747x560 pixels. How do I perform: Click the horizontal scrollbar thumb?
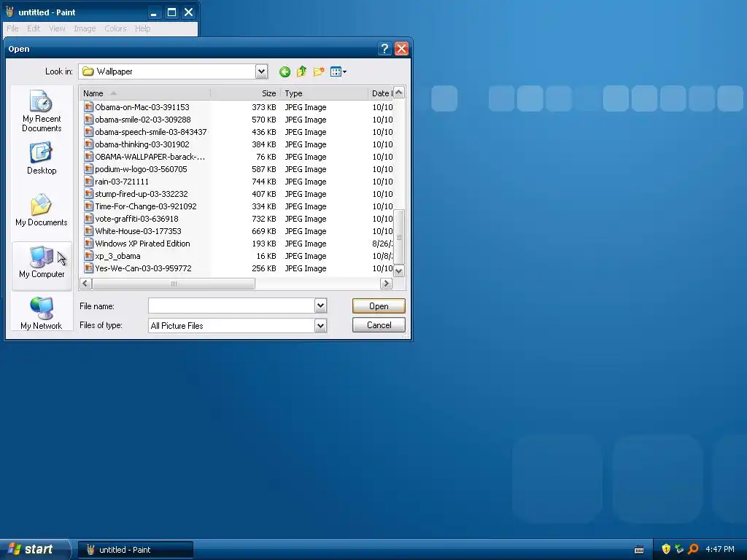[x=174, y=284]
